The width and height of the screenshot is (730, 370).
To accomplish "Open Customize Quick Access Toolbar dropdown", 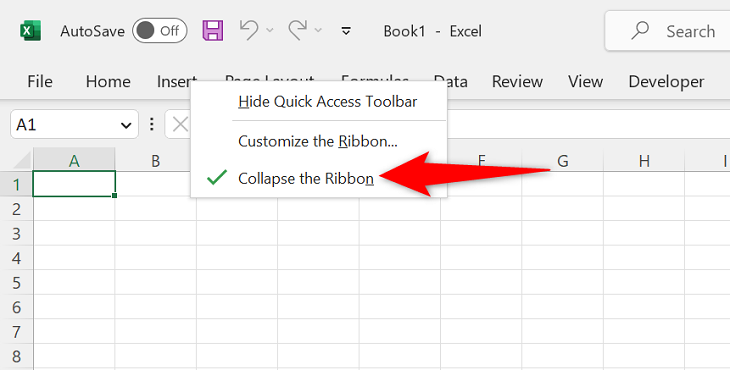I will 346,31.
